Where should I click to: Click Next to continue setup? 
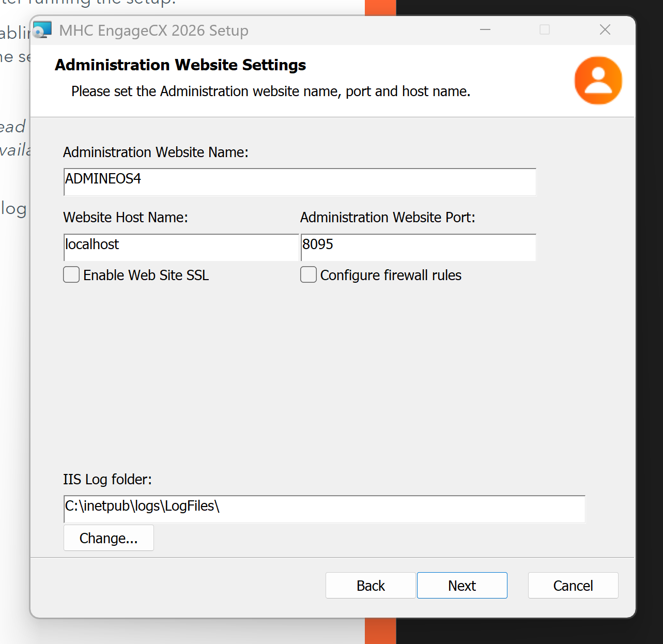[x=462, y=585]
